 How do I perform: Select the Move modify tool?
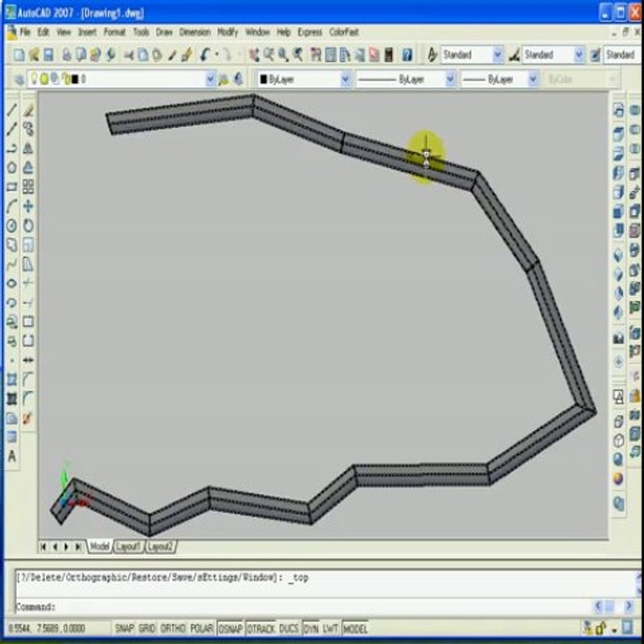click(28, 207)
